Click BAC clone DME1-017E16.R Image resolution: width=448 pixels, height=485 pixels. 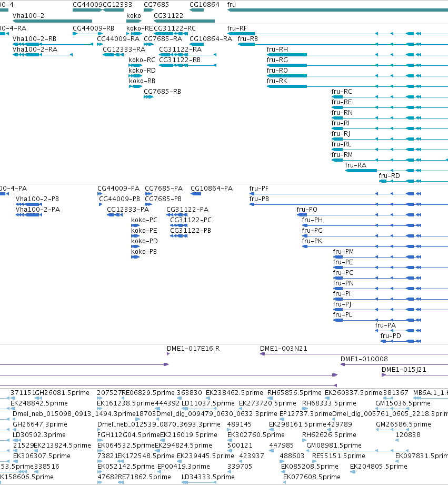[193, 349]
